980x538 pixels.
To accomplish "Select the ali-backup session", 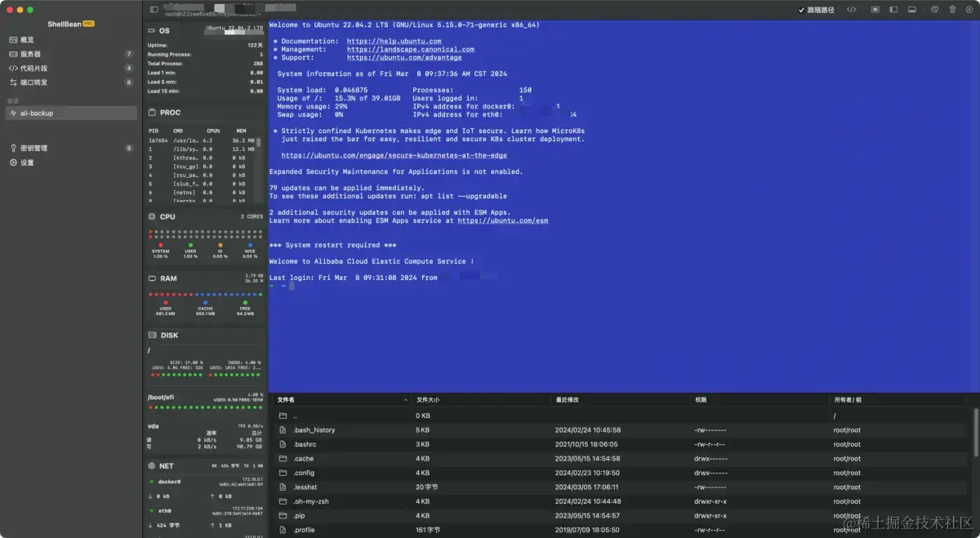I will 71,113.
